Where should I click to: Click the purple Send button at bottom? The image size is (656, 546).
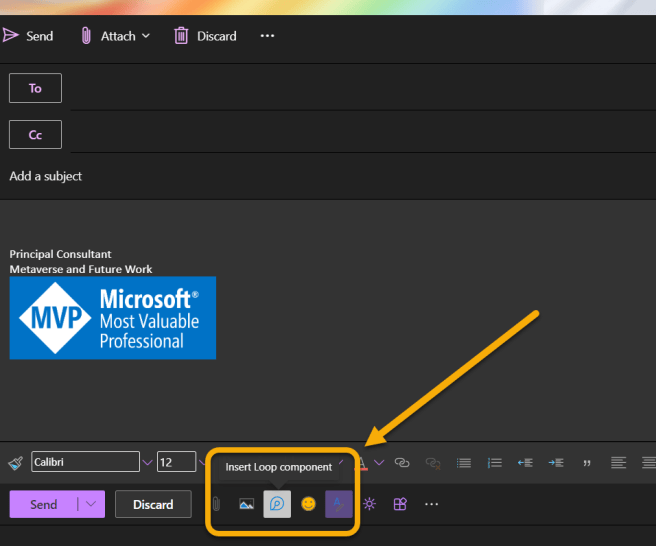click(42, 504)
